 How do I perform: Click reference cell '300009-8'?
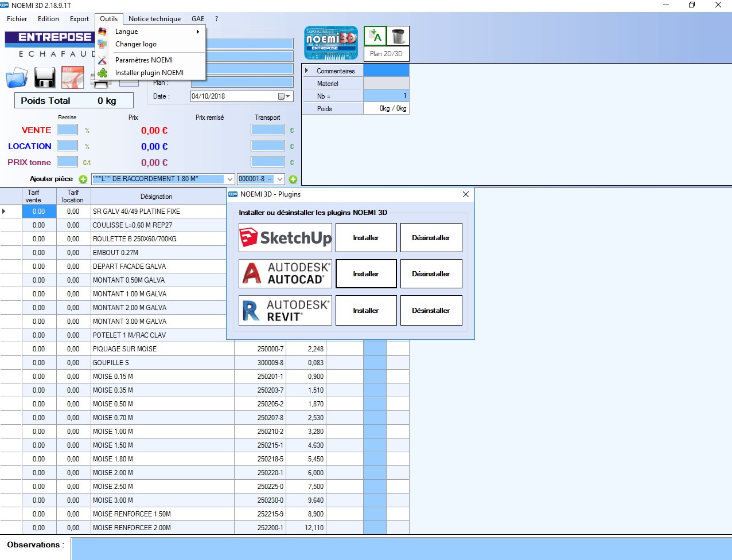tap(260, 363)
